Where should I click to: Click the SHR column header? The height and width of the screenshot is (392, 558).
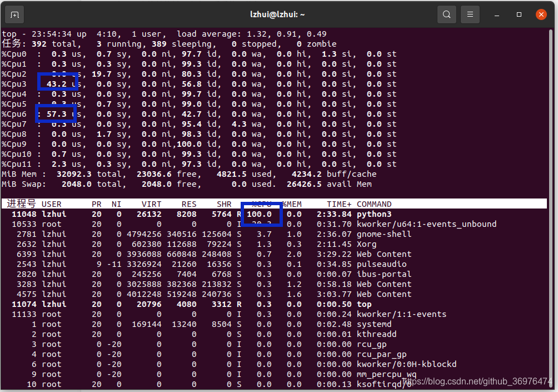click(x=224, y=204)
